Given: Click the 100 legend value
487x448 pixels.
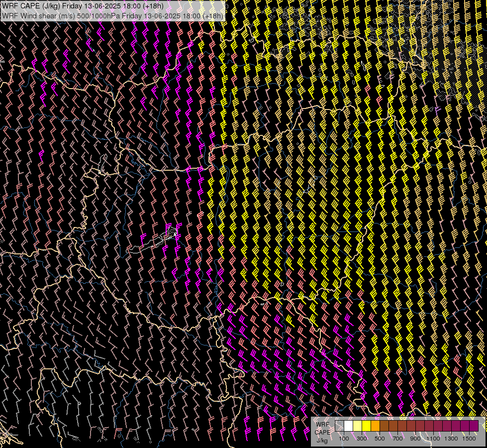Looking at the screenshot, I should pos(344,439).
